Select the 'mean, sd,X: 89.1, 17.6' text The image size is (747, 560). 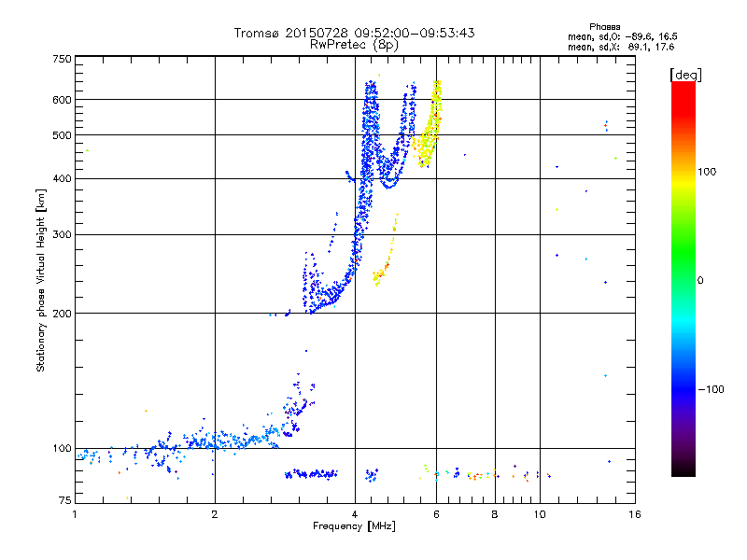tap(621, 47)
